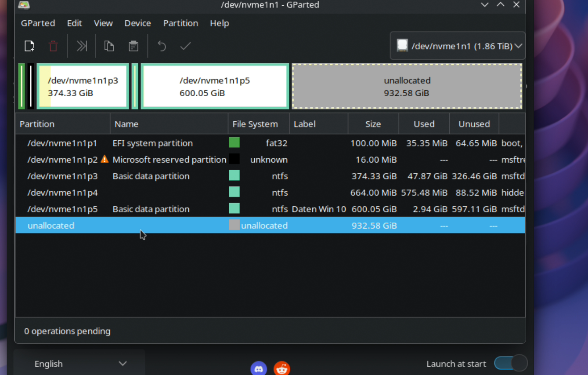The image size is (588, 375).
Task: Click the 16.00 MiB size cell
Action: tap(377, 160)
